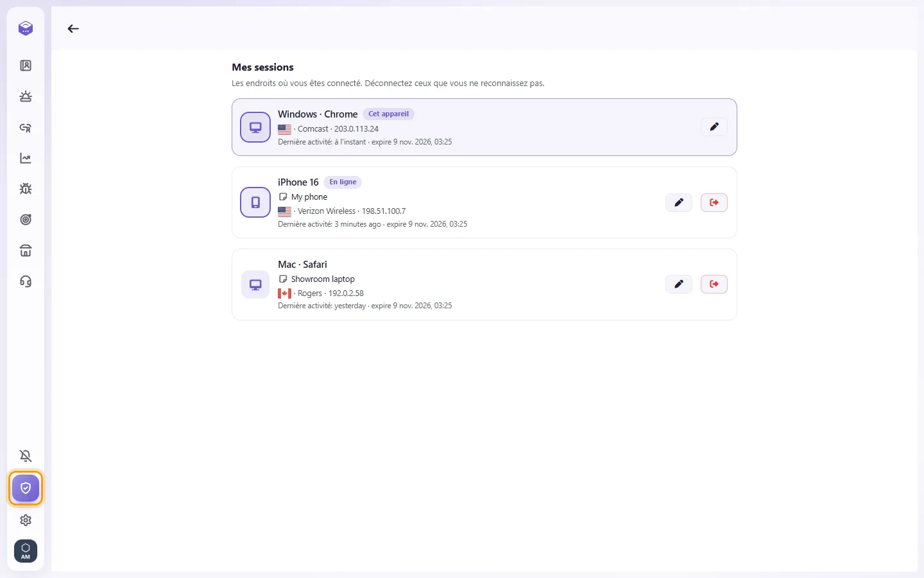This screenshot has width=924, height=578.
Task: Click the 'Mac · Safari' session title
Action: pos(302,265)
